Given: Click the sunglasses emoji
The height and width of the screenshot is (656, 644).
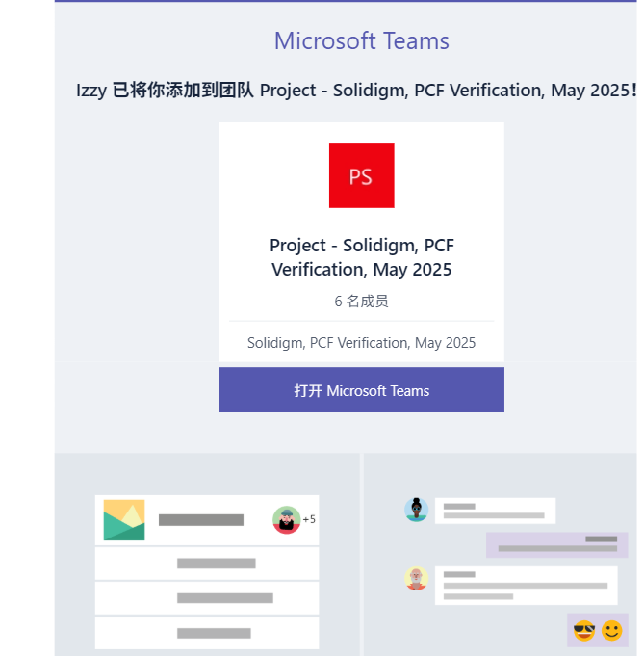Looking at the screenshot, I should pos(584,630).
